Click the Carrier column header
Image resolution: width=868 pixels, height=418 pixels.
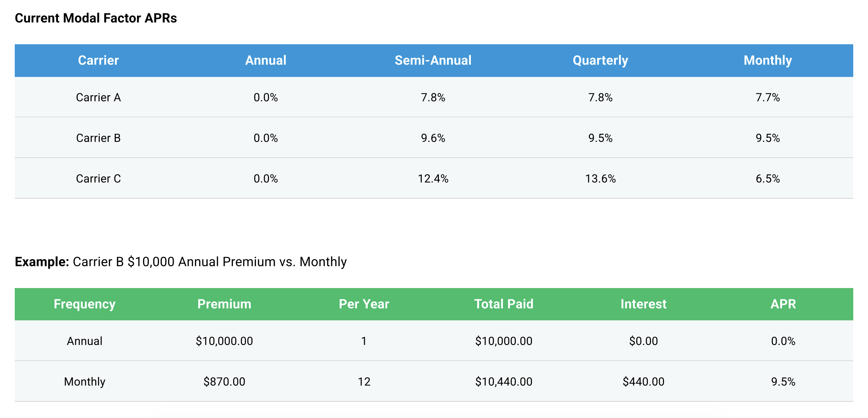[98, 60]
